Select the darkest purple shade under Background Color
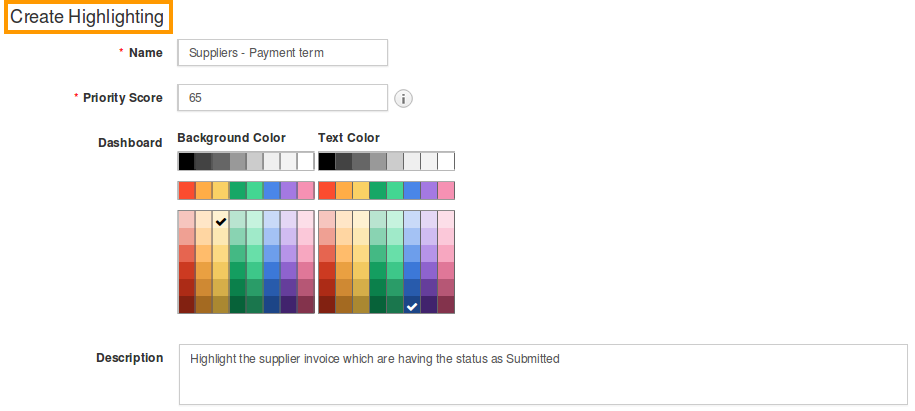This screenshot has height=411, width=915. [x=289, y=305]
